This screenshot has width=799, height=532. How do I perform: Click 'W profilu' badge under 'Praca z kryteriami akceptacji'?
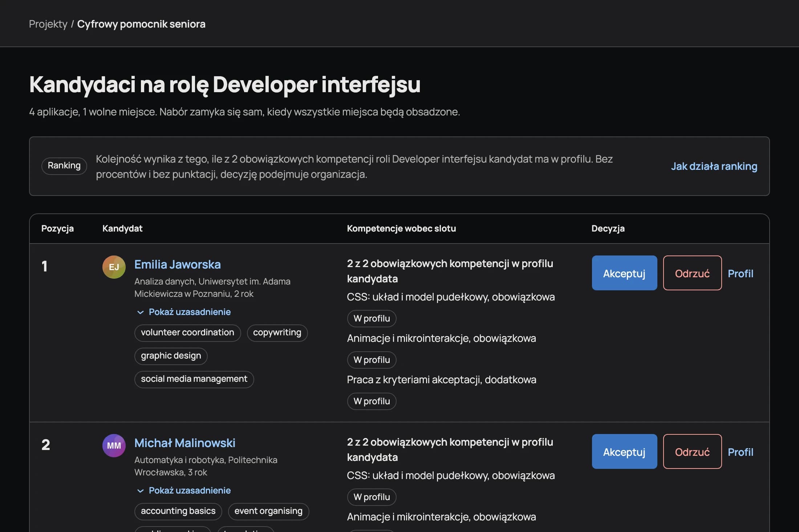tap(372, 401)
